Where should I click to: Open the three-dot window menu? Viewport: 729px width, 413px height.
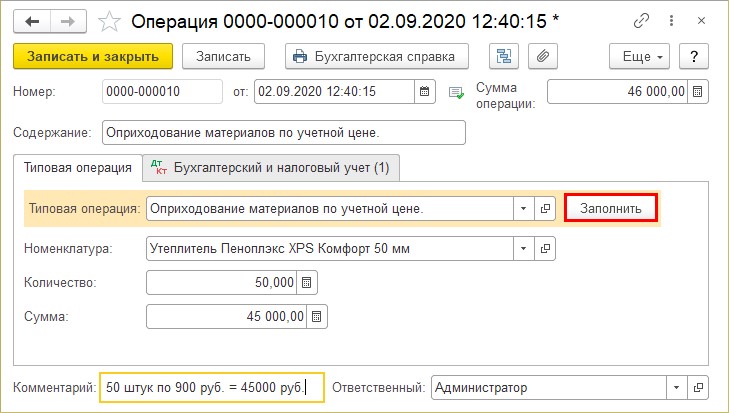coord(671,21)
